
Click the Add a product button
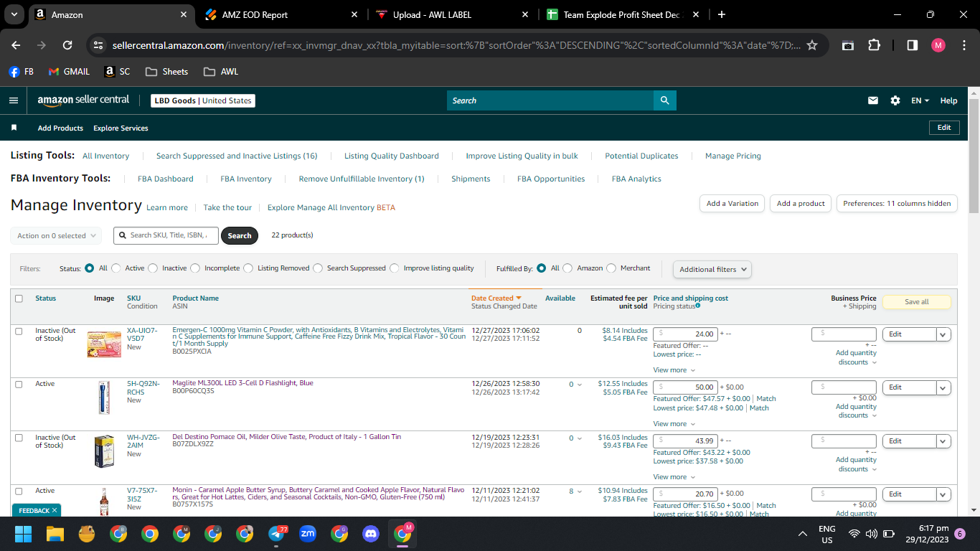[x=801, y=204]
